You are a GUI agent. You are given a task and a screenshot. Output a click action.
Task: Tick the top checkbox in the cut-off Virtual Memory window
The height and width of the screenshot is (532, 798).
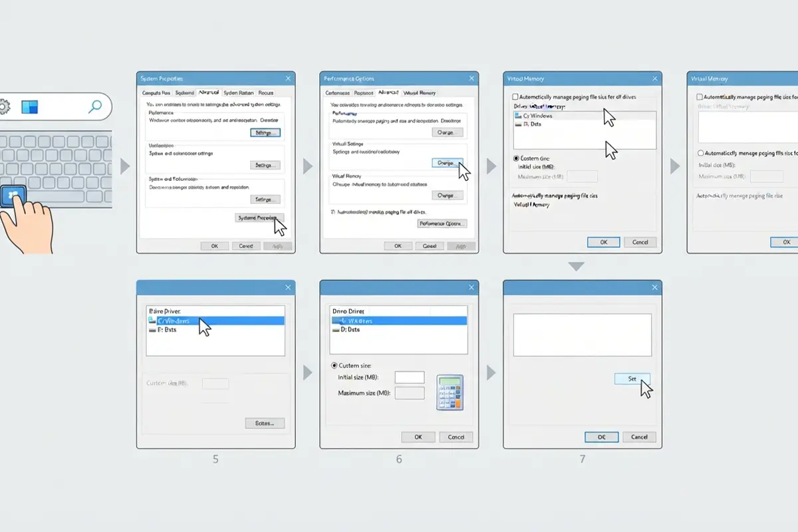click(x=700, y=97)
